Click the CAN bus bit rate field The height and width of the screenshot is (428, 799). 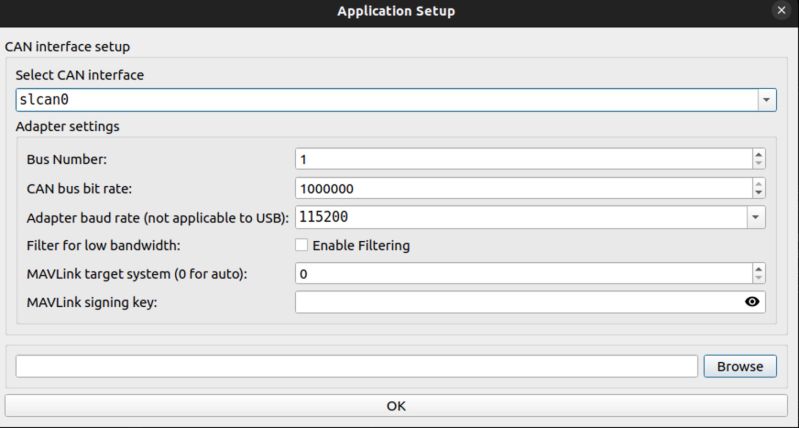[523, 189]
